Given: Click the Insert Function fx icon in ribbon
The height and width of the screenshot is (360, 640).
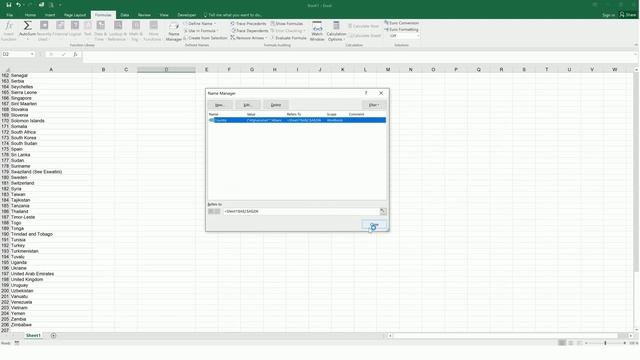Looking at the screenshot, I should 9,27.
